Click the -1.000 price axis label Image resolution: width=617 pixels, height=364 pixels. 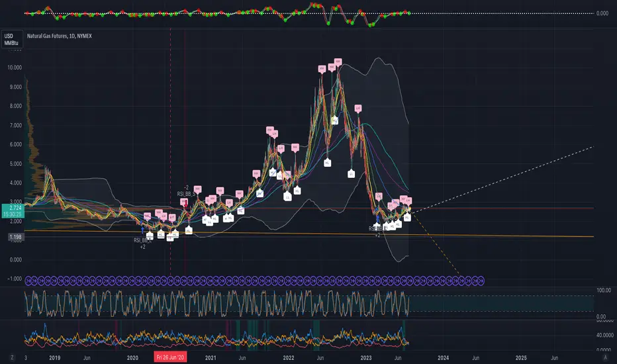(x=15, y=279)
